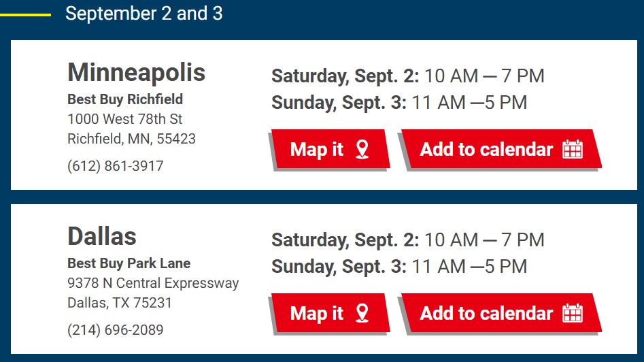This screenshot has width=644, height=362.
Task: Click the map pin icon for Minneapolis
Action: (x=362, y=149)
